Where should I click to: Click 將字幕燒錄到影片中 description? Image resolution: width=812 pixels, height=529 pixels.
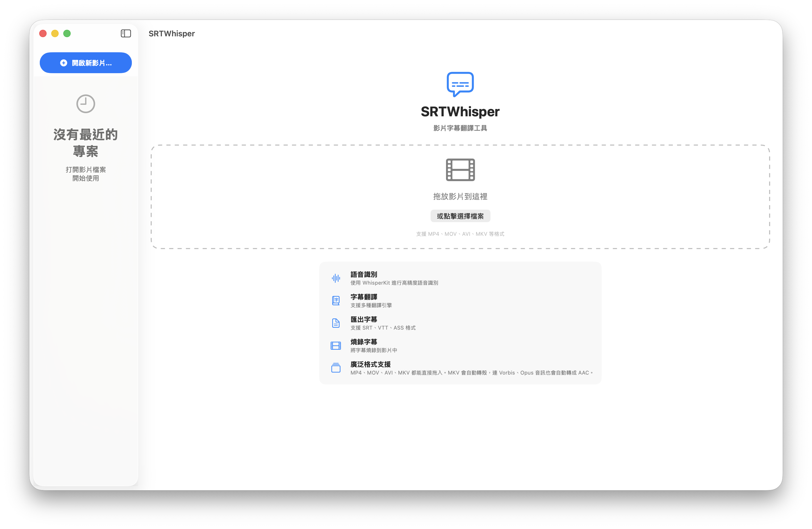(x=374, y=350)
